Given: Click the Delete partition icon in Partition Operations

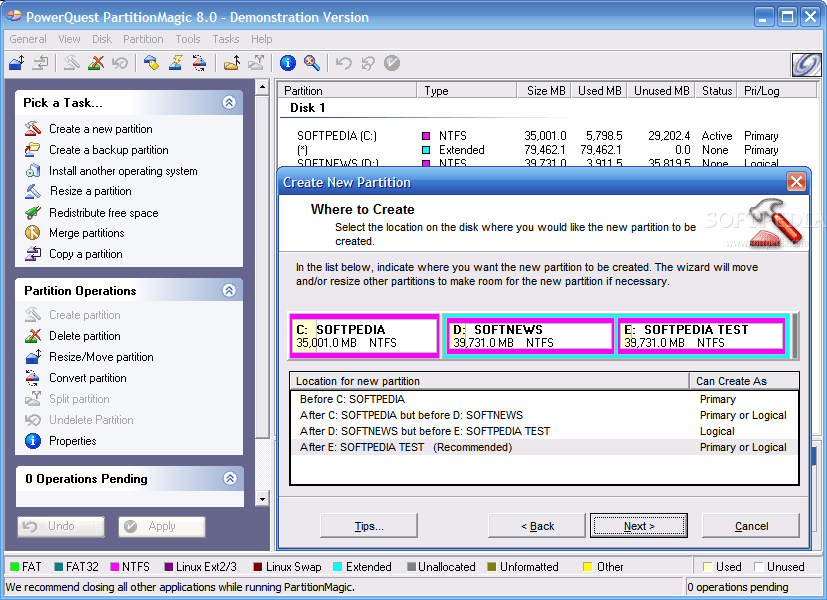Looking at the screenshot, I should (33, 336).
